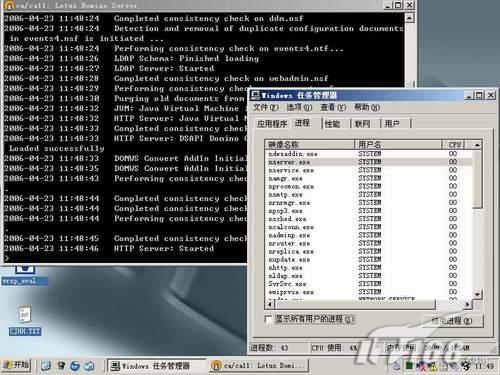Click the green system tray icon

(x=409, y=366)
